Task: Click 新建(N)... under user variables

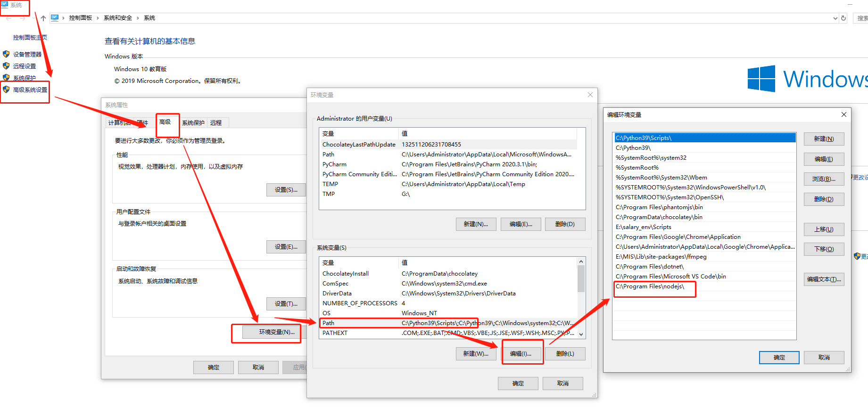Action: coord(476,224)
